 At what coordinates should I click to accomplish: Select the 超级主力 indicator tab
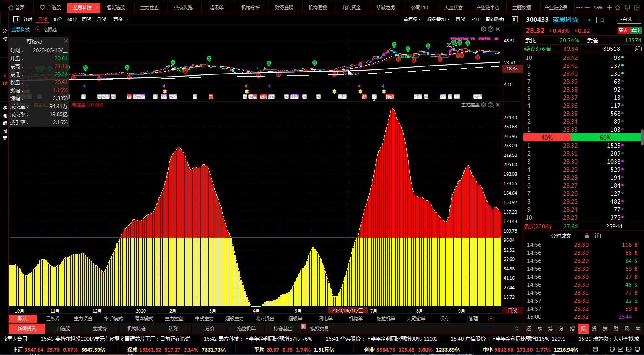(x=235, y=318)
